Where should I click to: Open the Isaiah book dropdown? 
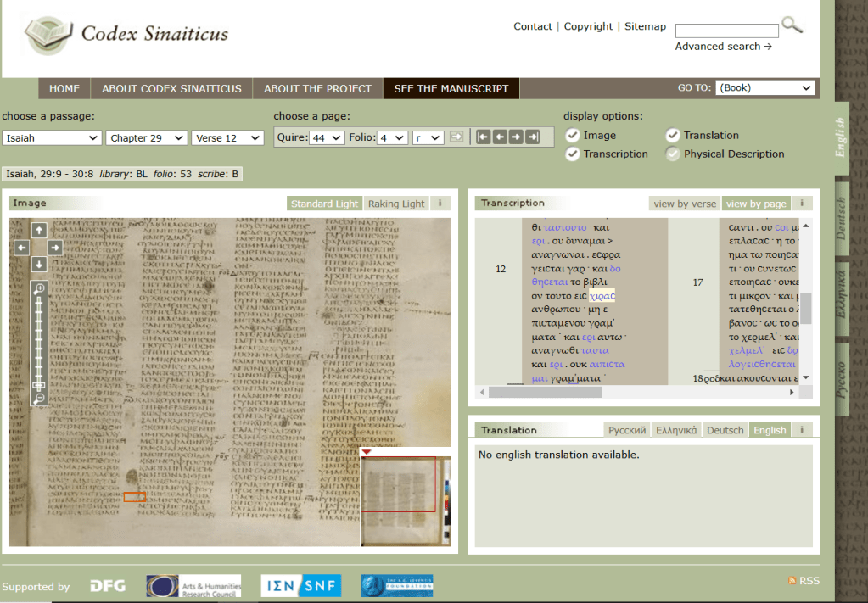click(x=52, y=138)
